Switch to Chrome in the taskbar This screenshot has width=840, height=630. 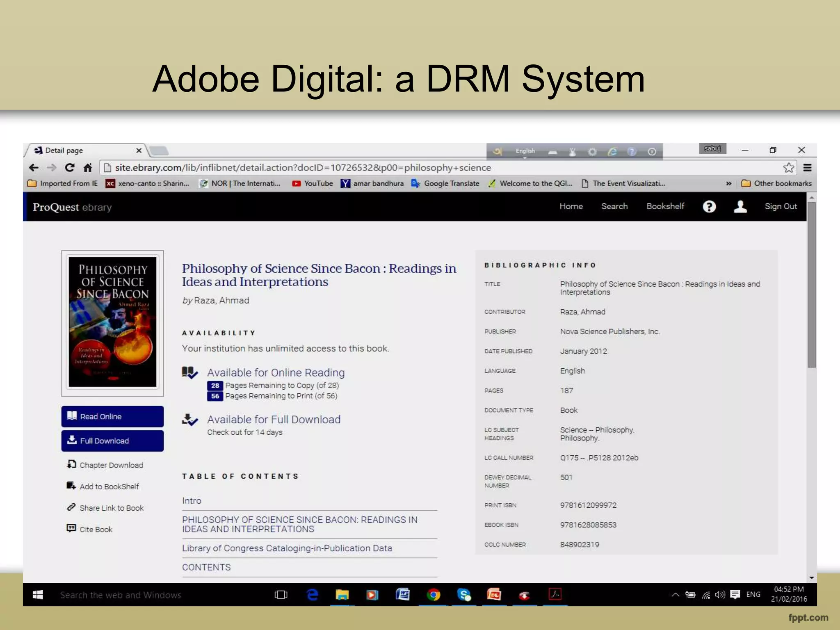433,595
